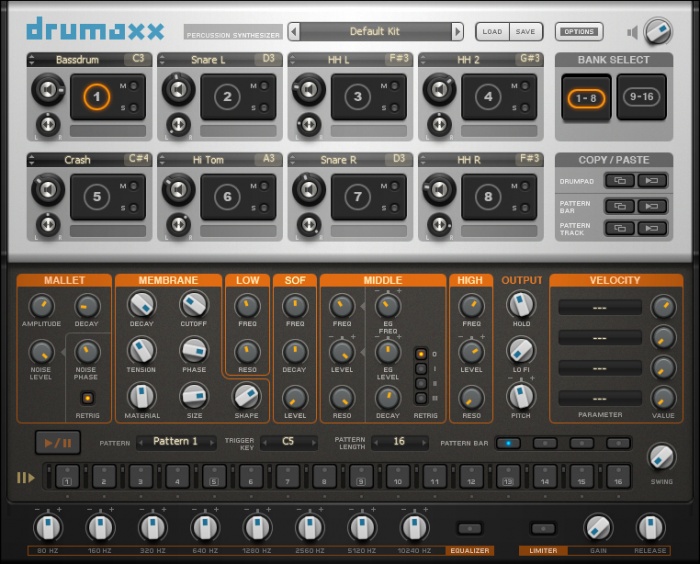The height and width of the screenshot is (564, 700).
Task: Toggle the Equalizer on/off switch
Action: tap(470, 529)
